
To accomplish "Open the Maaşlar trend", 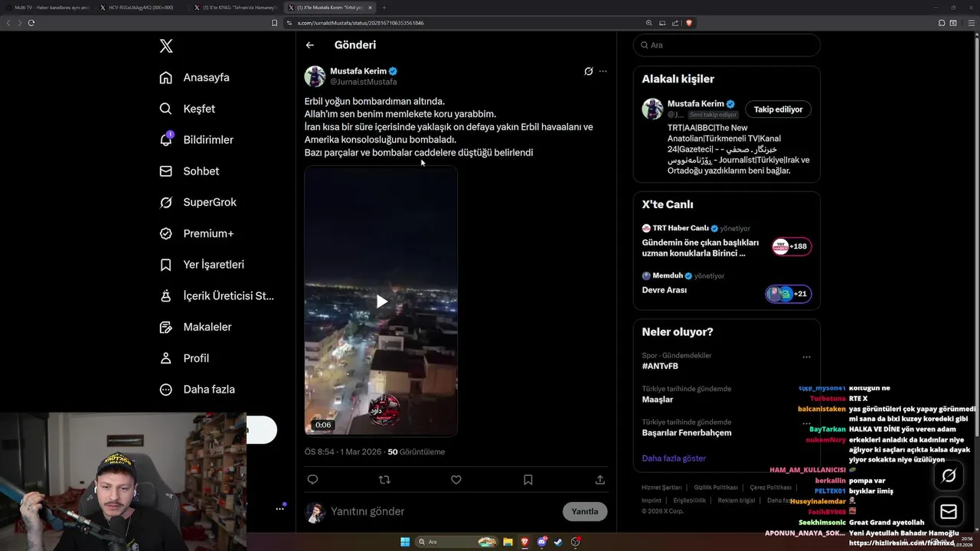I will [x=658, y=399].
